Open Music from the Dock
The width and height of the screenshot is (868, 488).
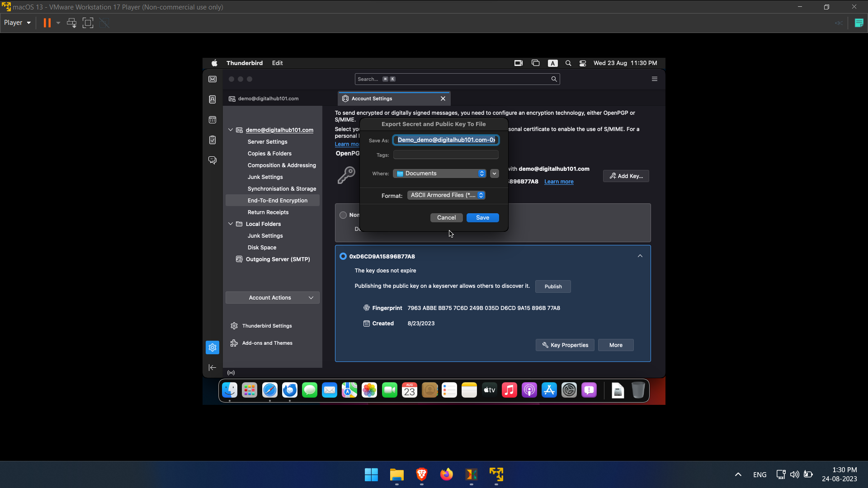[x=509, y=390]
